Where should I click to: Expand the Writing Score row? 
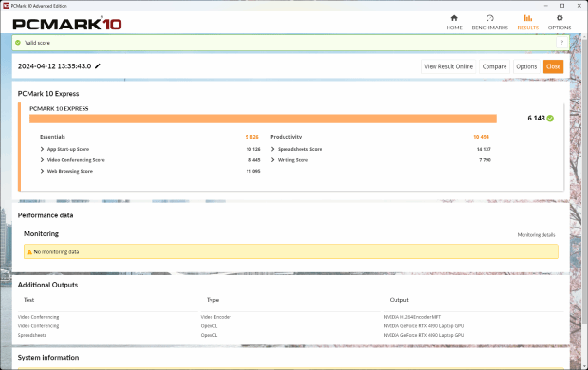pyautogui.click(x=272, y=159)
